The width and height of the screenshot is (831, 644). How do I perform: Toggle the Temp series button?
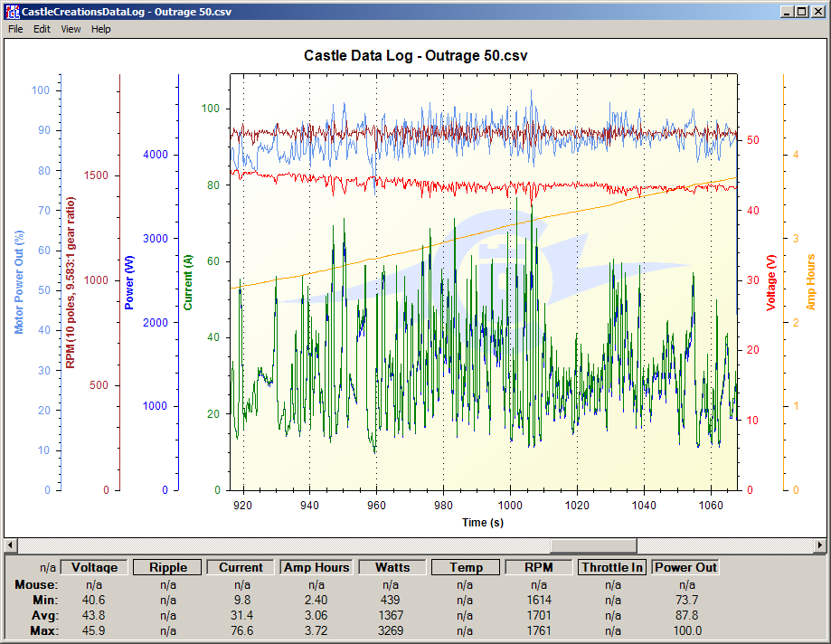point(466,567)
